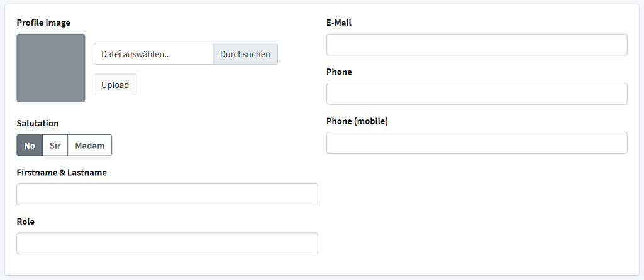Viewport: 644px width, 280px height.
Task: Click the 'Phone' label text
Action: coord(339,72)
